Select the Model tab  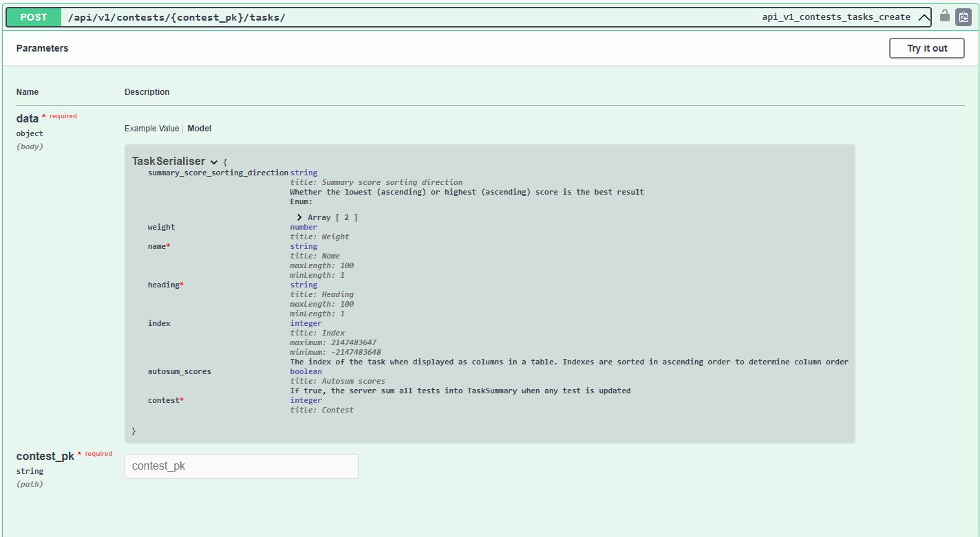pyautogui.click(x=200, y=129)
